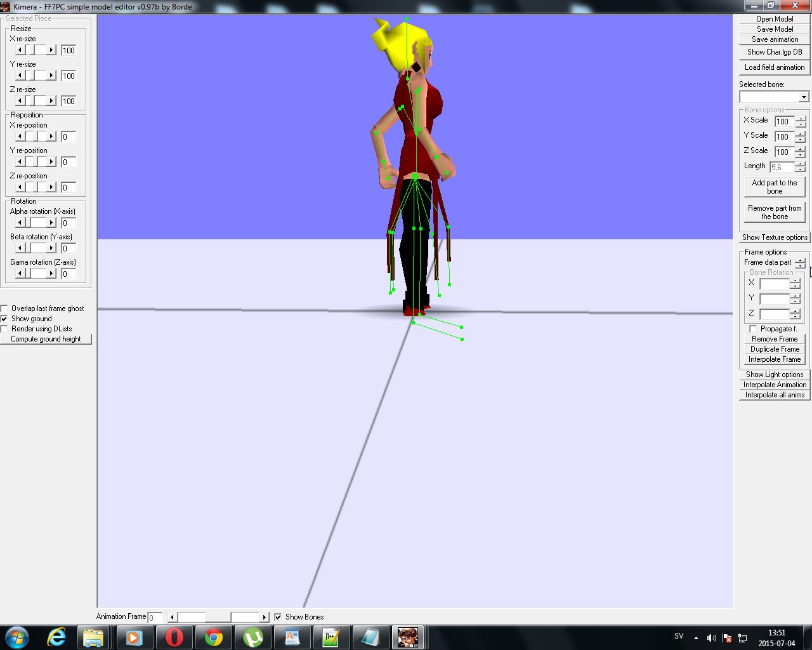Open Windows Explorer folder icon in taskbar

[93, 637]
